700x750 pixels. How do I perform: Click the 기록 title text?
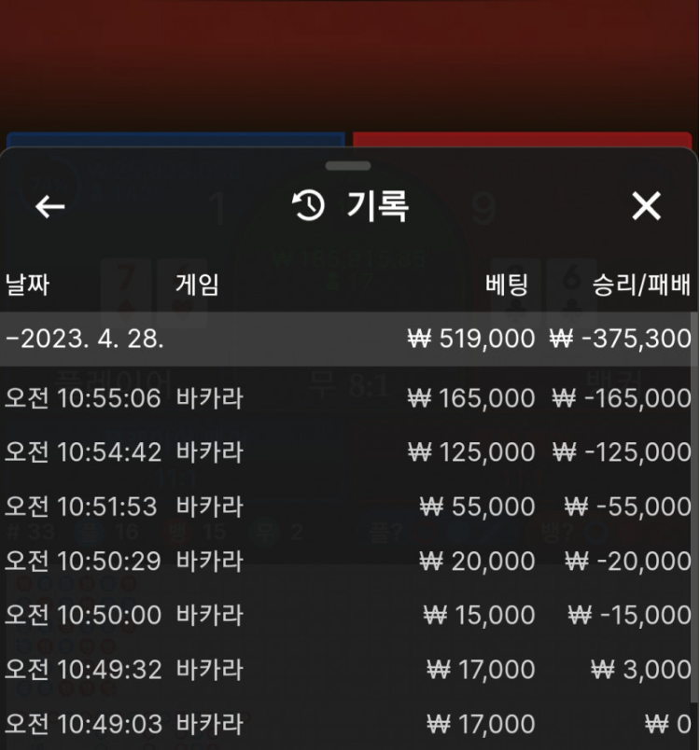click(x=377, y=205)
